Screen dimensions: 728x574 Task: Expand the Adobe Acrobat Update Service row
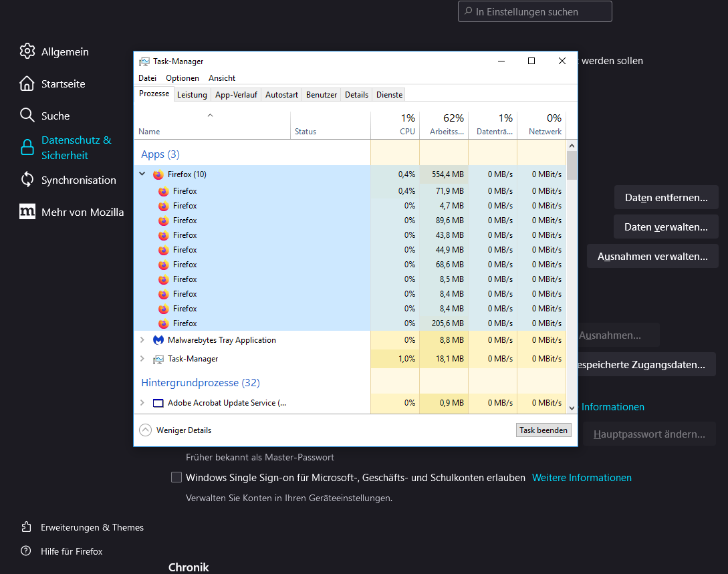[142, 403]
